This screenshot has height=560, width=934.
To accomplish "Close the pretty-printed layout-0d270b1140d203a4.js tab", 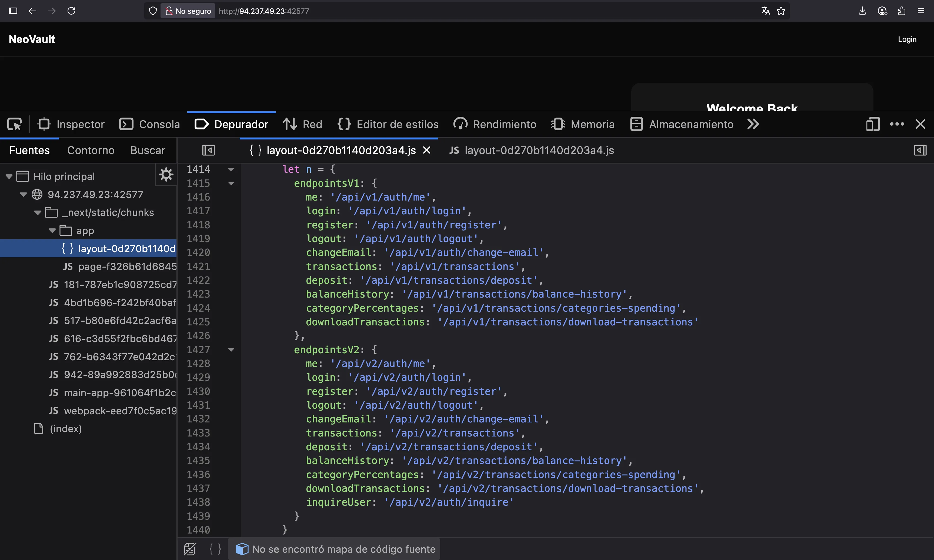I will pos(427,150).
